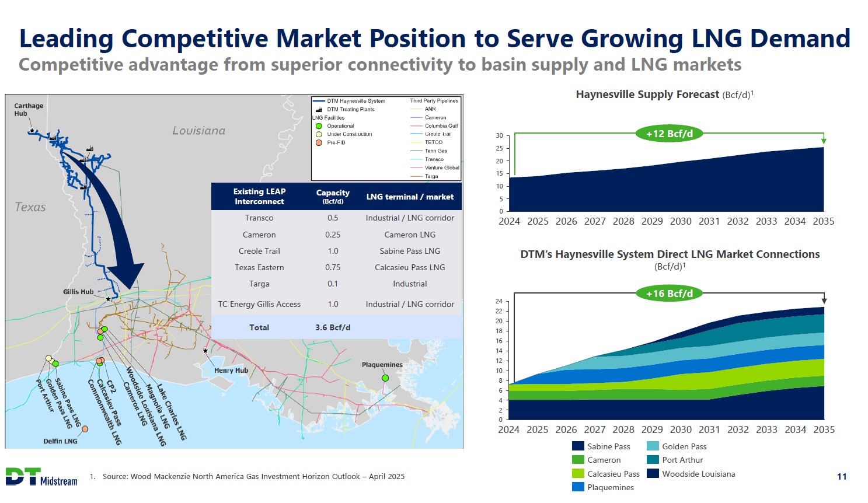The height and width of the screenshot is (503, 868).
Task: Select the Henry Hub star on the map
Action: coord(205,351)
